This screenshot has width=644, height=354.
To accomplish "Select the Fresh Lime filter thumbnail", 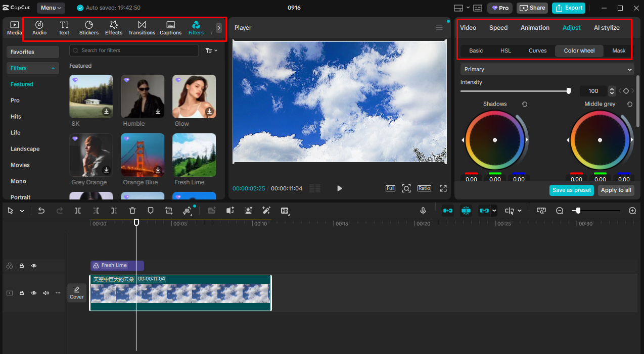I will coord(194,155).
